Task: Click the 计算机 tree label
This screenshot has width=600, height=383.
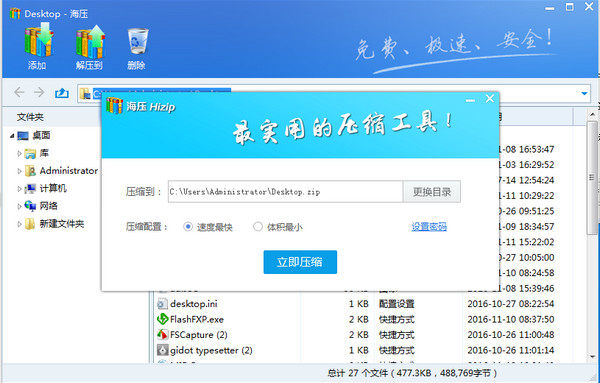Action: 53,188
